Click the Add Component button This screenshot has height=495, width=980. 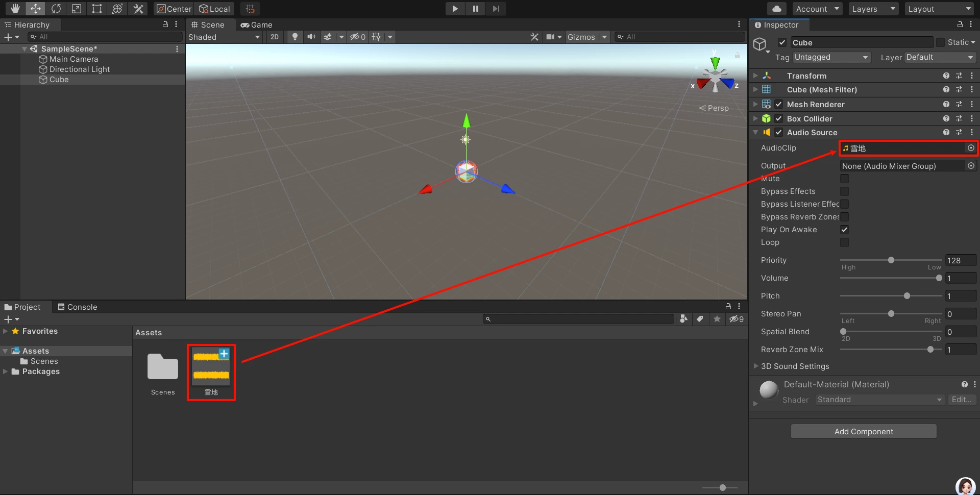coord(864,431)
